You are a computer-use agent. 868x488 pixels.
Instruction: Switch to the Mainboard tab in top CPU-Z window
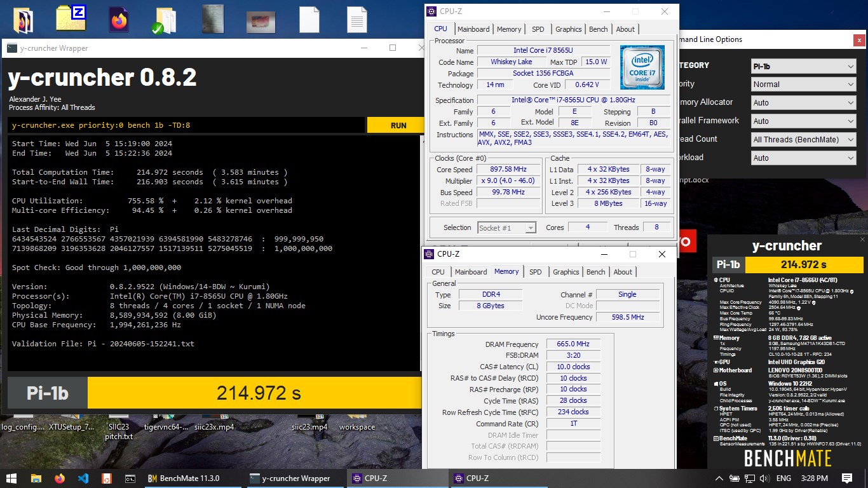[x=473, y=29]
